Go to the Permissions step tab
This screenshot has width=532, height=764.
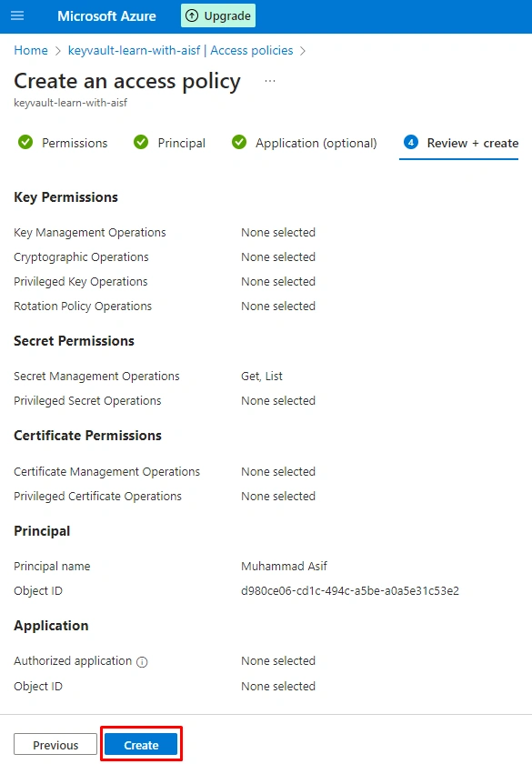(63, 143)
